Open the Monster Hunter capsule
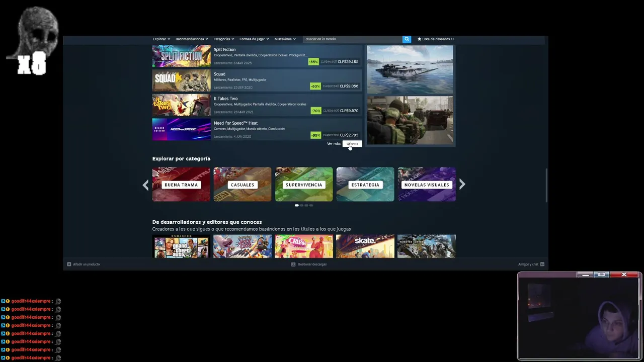 coord(427,246)
